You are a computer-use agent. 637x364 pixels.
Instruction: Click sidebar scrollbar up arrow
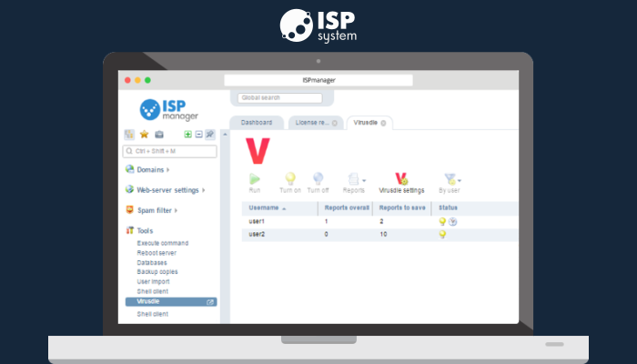(225, 135)
